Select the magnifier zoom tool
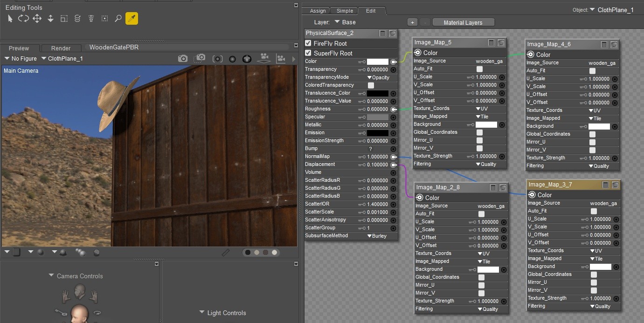 (118, 19)
